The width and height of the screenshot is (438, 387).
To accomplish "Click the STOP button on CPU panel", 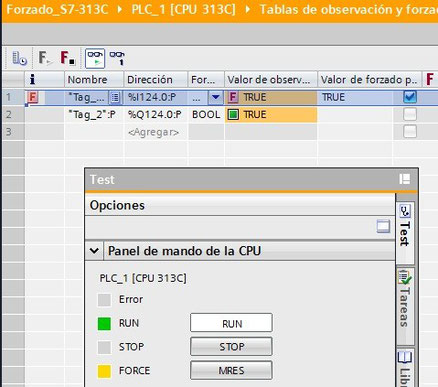I will click(x=231, y=347).
